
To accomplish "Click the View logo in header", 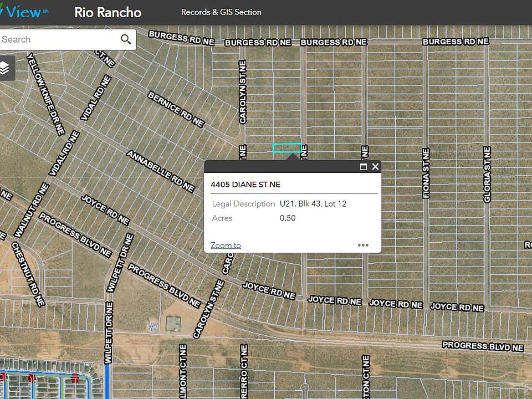I will coord(25,11).
